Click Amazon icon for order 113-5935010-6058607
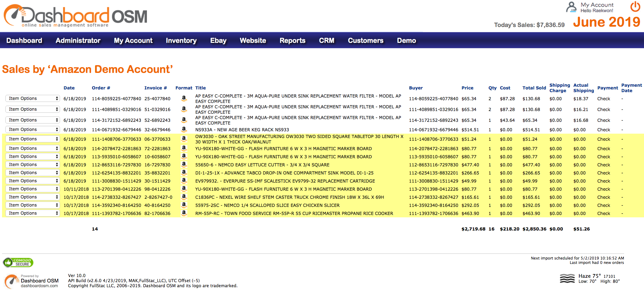This screenshot has height=298, width=644. click(x=184, y=156)
